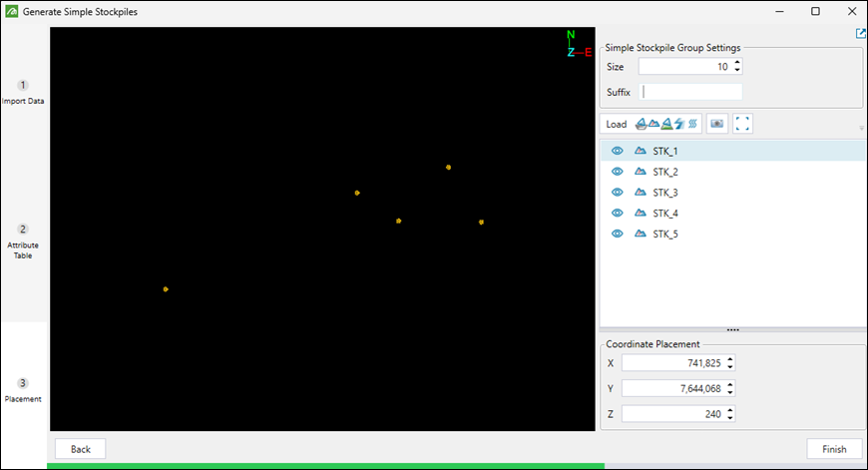Select the STK_3 row label
This screenshot has height=470, width=868.
coord(664,193)
